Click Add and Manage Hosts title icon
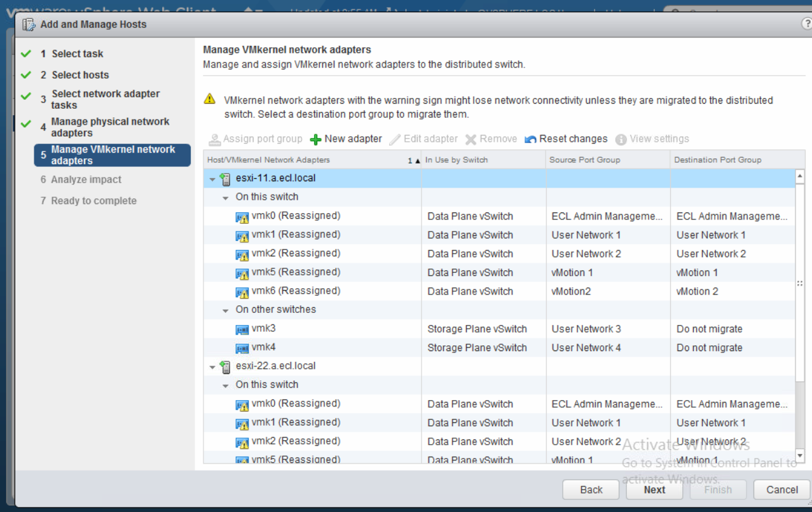812x512 pixels. pyautogui.click(x=28, y=24)
